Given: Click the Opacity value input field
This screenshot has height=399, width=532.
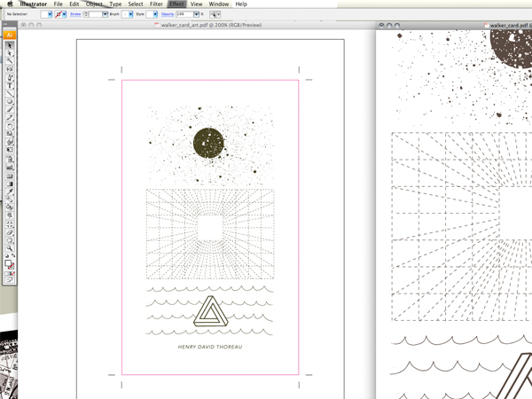Looking at the screenshot, I should (x=184, y=14).
